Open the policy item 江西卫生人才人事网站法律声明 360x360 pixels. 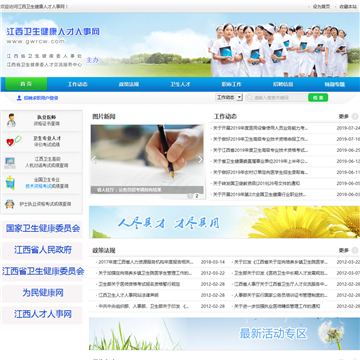click(x=128, y=295)
